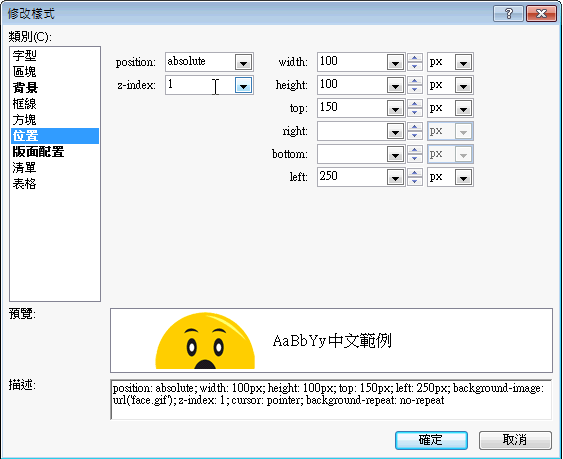The height and width of the screenshot is (459, 563).
Task: Click the smiley face in preview
Action: (205, 340)
